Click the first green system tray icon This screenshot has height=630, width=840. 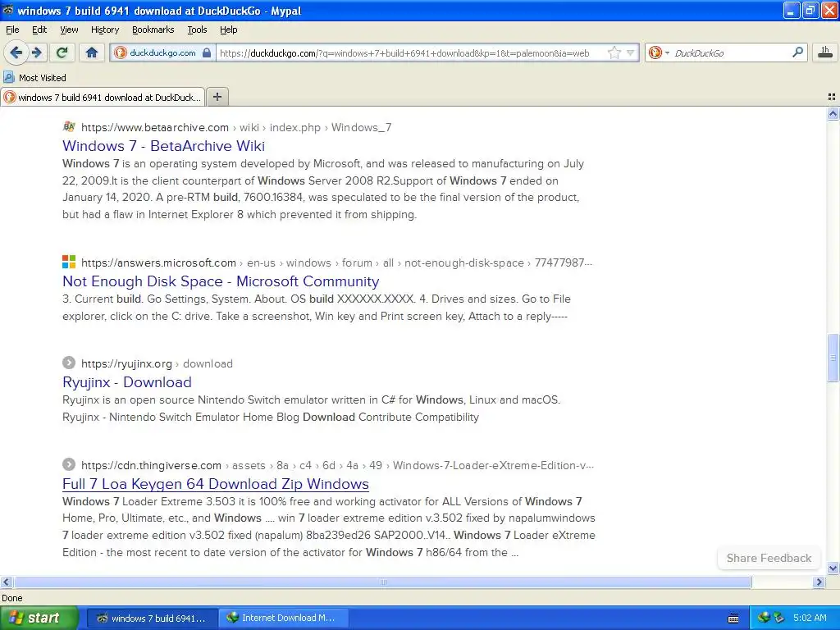click(763, 618)
